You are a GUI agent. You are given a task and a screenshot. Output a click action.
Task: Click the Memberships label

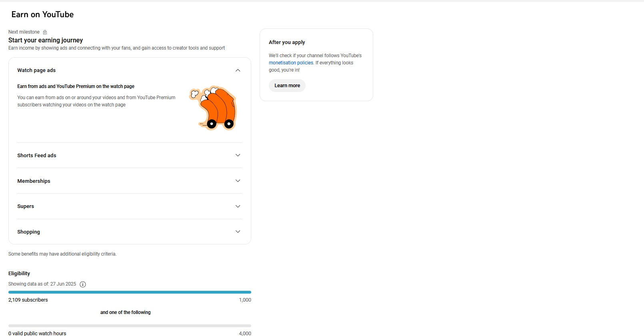[x=34, y=181]
